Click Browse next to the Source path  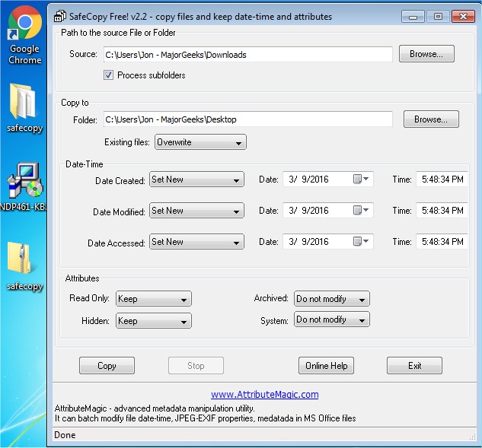point(426,54)
